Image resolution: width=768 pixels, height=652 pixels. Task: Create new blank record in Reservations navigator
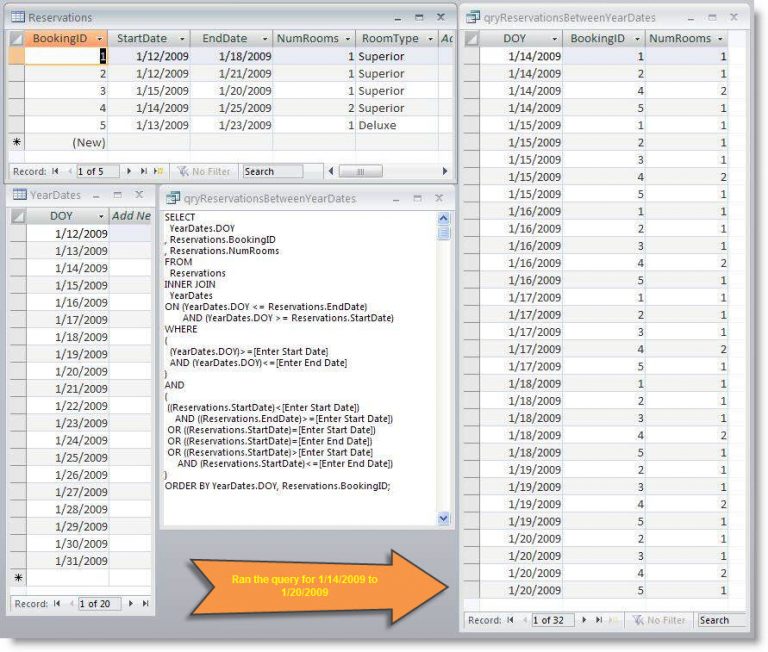pos(159,172)
